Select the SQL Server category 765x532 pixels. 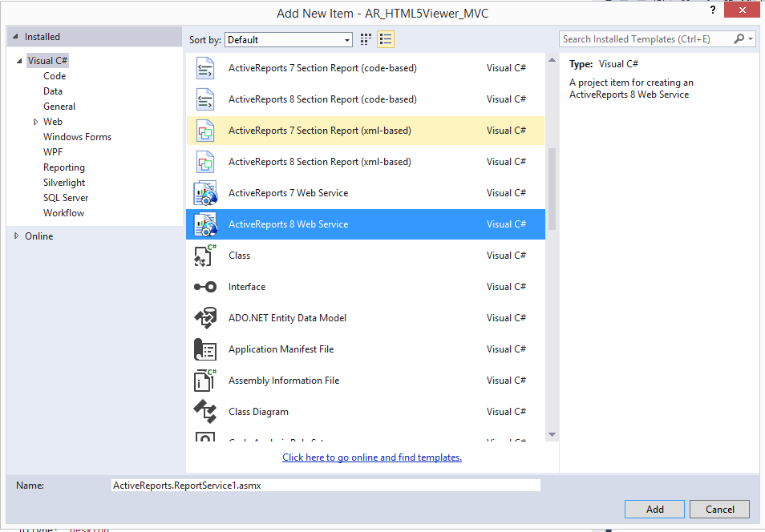point(66,198)
